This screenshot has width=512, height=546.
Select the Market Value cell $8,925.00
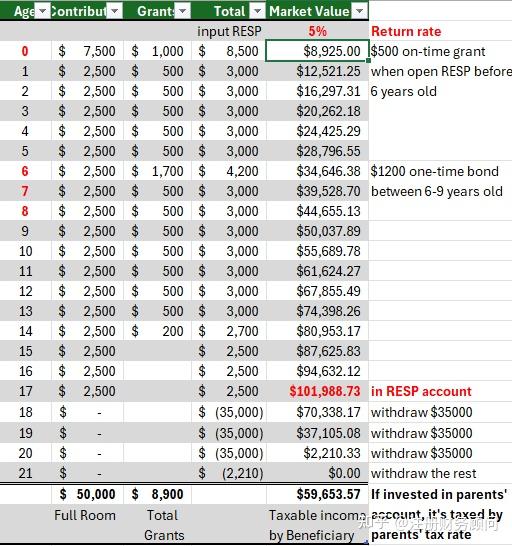tap(317, 51)
